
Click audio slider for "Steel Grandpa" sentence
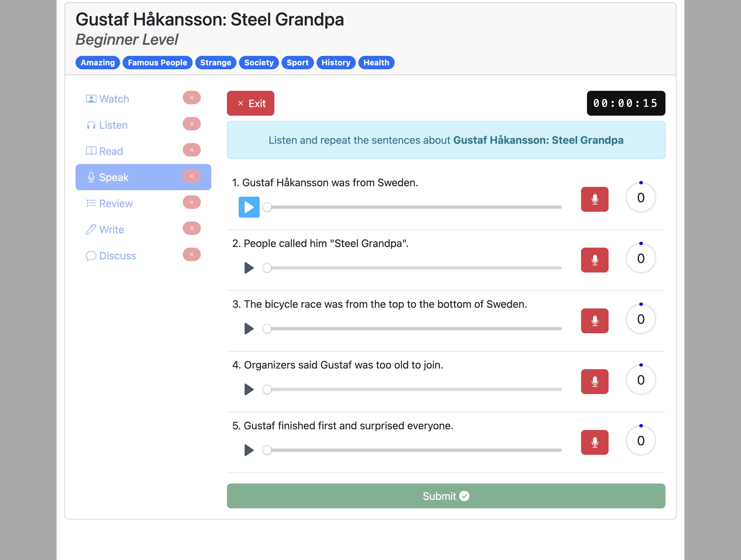(412, 268)
